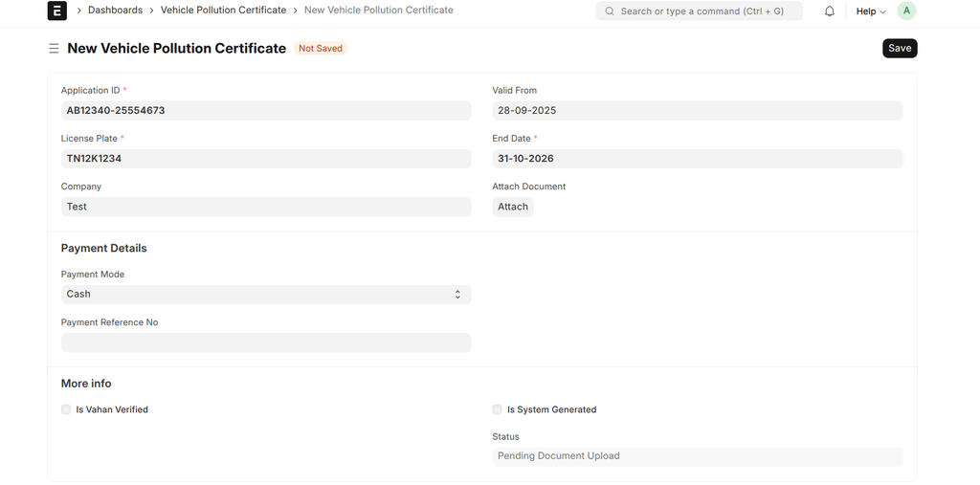The width and height of the screenshot is (980, 485).
Task: Click the Application ID field
Action: (265, 111)
